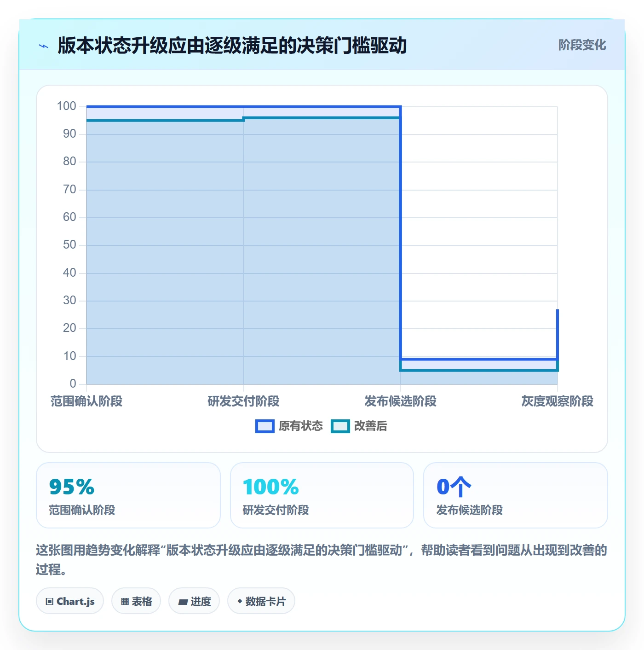Click the lightning bolt icon in header
The image size is (644, 650).
coord(44,46)
